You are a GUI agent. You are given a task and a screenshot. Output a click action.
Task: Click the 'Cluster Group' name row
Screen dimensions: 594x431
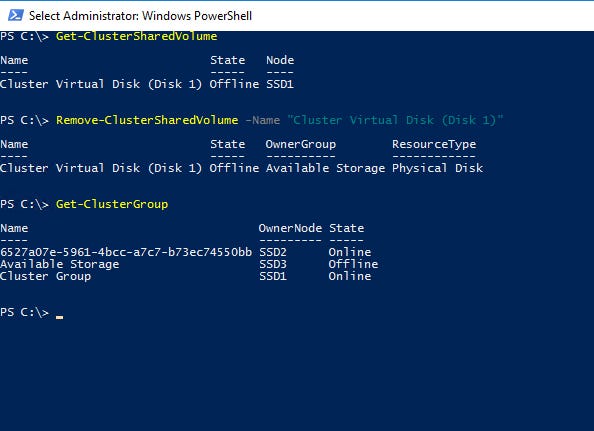point(45,276)
